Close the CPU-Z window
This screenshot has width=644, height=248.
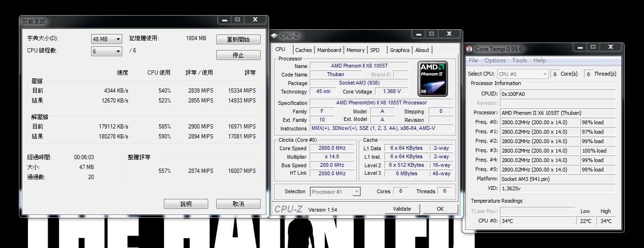448,34
